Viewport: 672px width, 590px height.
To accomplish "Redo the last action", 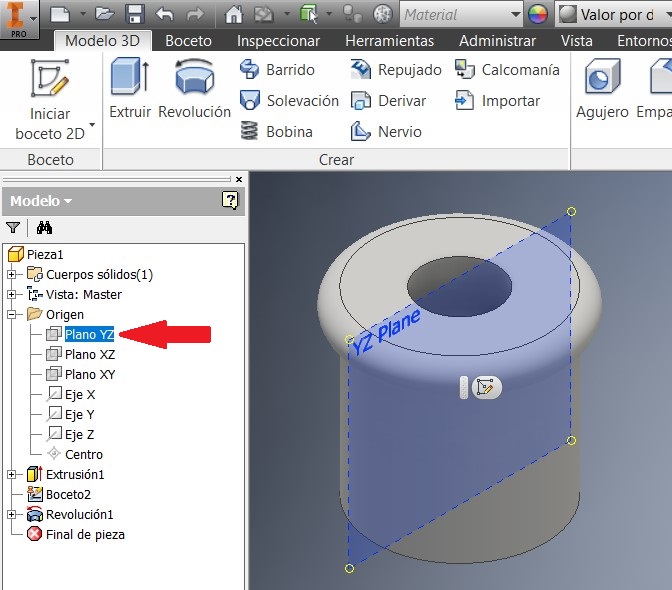I will pos(195,15).
